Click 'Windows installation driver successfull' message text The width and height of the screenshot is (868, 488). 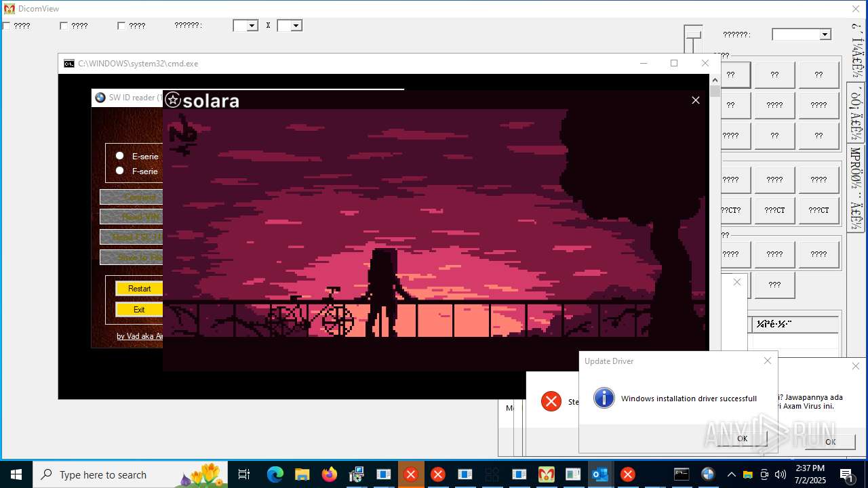[688, 399]
